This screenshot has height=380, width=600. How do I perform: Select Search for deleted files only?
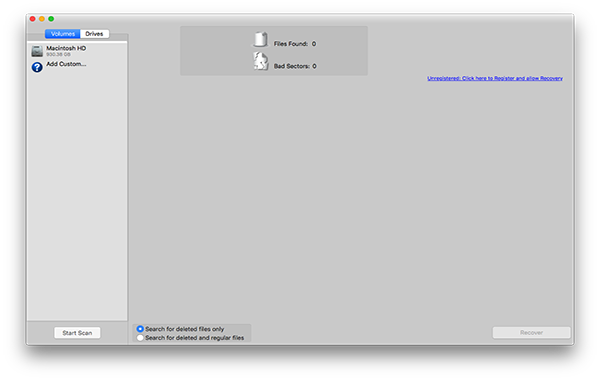[180, 329]
